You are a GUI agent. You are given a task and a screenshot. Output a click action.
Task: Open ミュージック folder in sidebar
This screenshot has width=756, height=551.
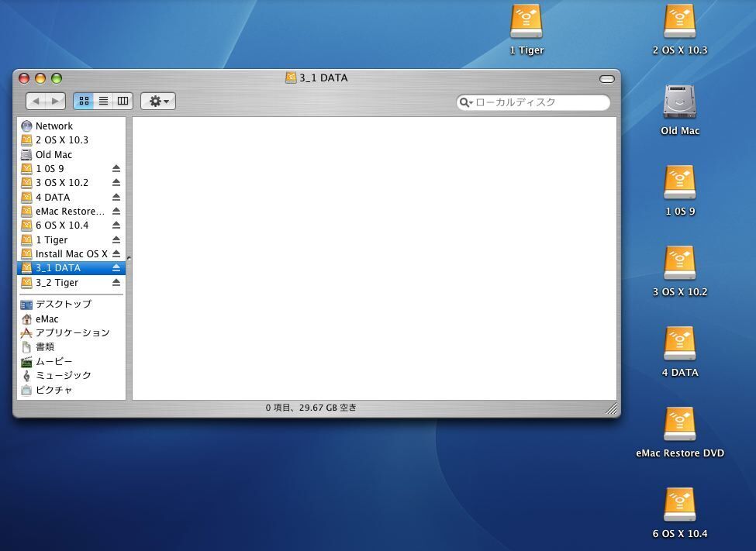[63, 375]
